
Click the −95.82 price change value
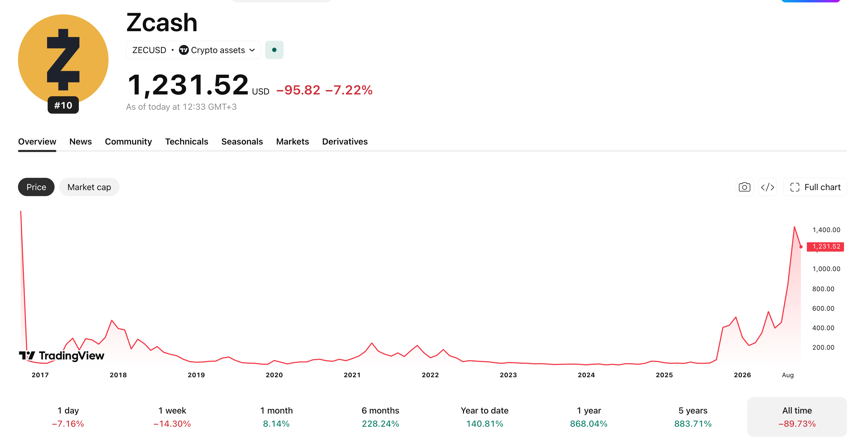tap(298, 90)
